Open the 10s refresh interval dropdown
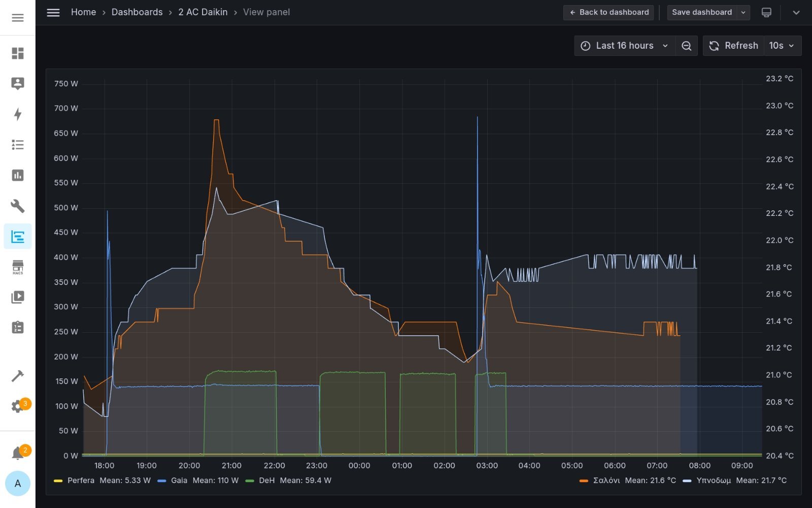This screenshot has width=812, height=508. (x=782, y=46)
